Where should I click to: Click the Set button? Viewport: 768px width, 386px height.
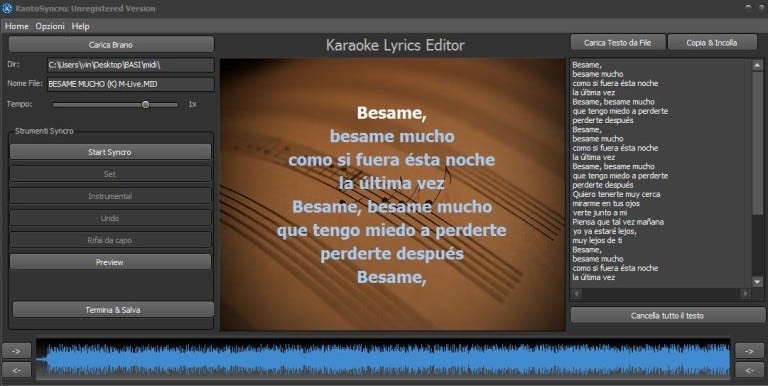pos(110,174)
